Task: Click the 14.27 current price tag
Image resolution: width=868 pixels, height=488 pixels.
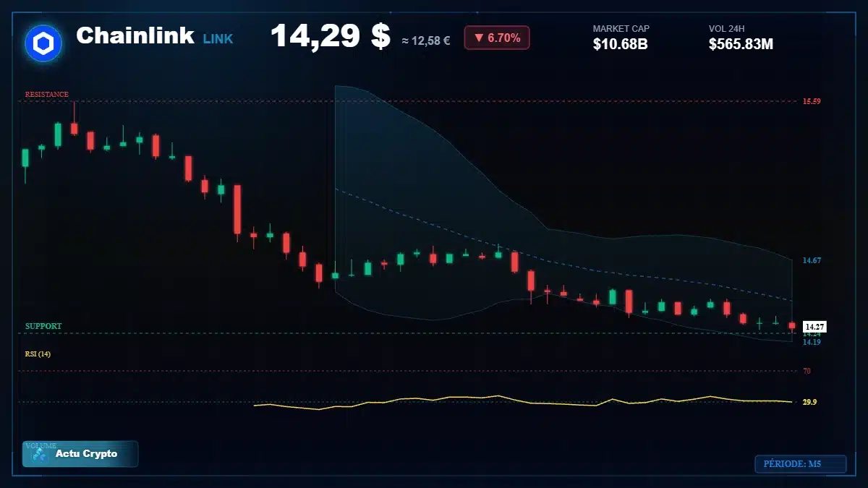Action: (x=814, y=327)
